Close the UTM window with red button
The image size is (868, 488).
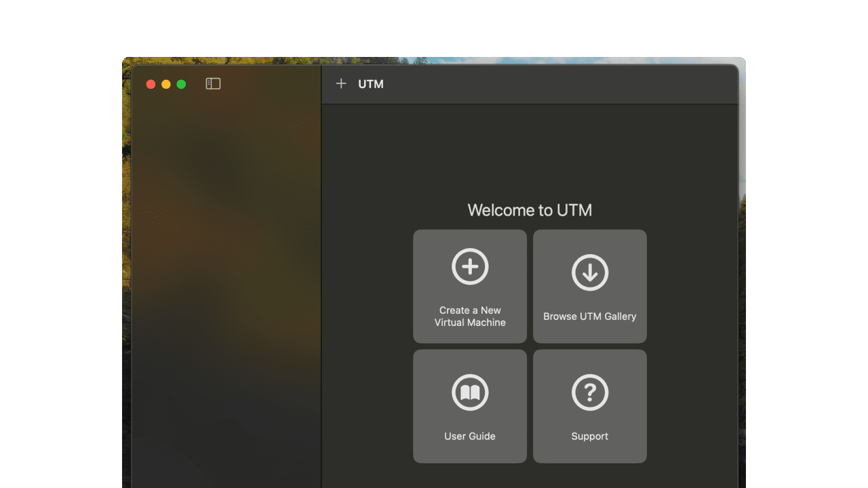(x=151, y=84)
